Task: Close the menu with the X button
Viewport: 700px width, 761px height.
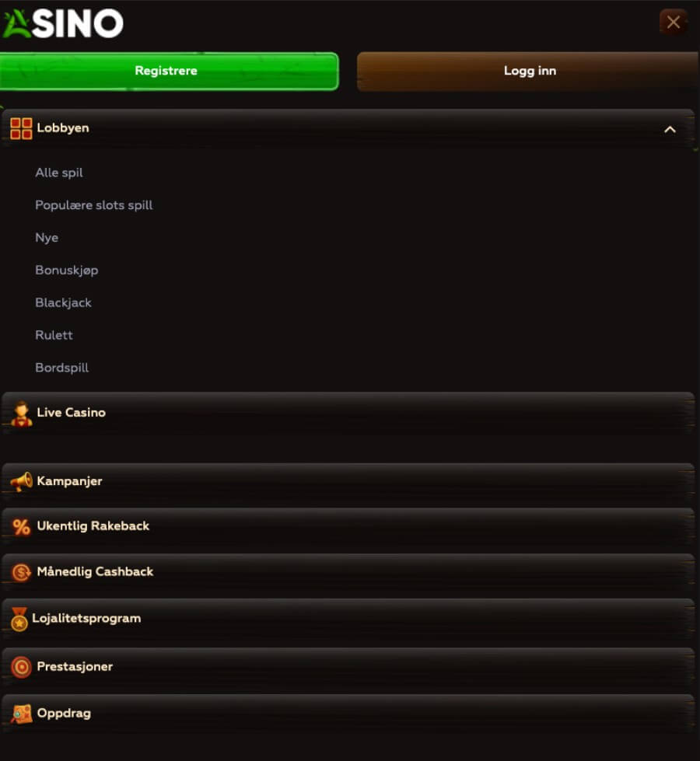Action: click(x=674, y=22)
